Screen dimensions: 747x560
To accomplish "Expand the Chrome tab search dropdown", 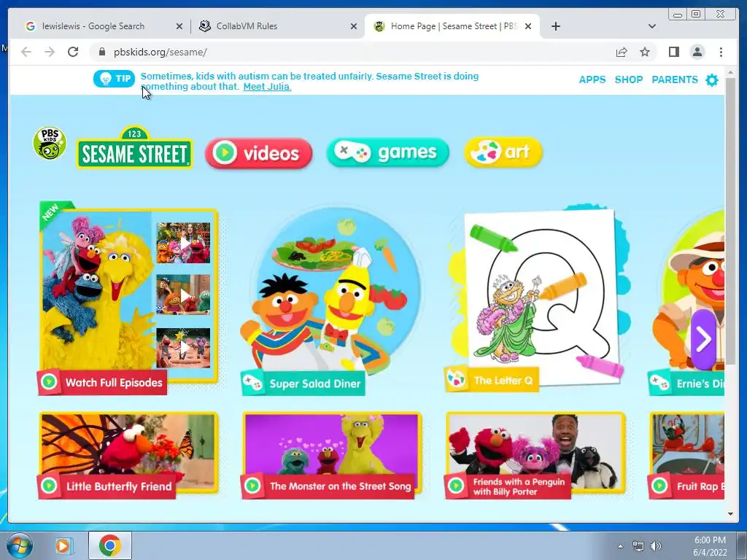I will pos(652,26).
